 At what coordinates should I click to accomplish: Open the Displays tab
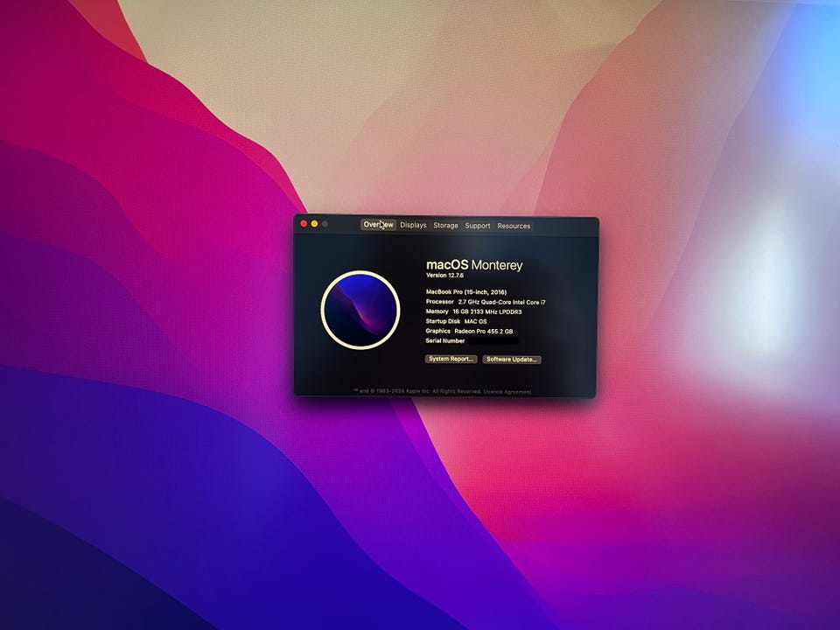(x=413, y=225)
